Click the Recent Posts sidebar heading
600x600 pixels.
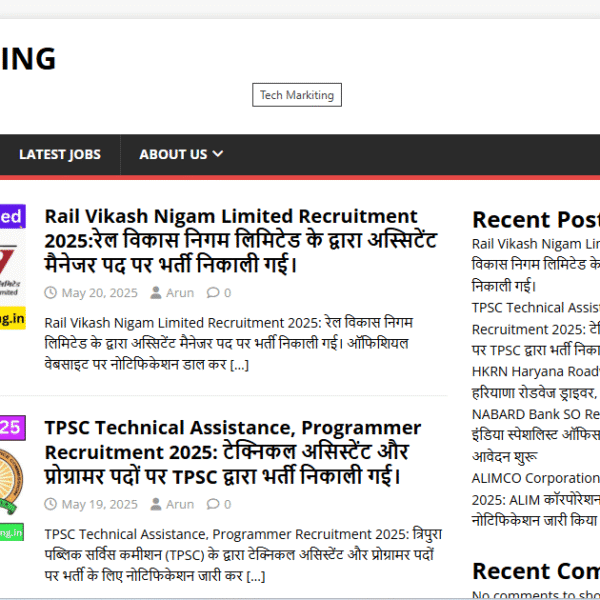tap(536, 220)
